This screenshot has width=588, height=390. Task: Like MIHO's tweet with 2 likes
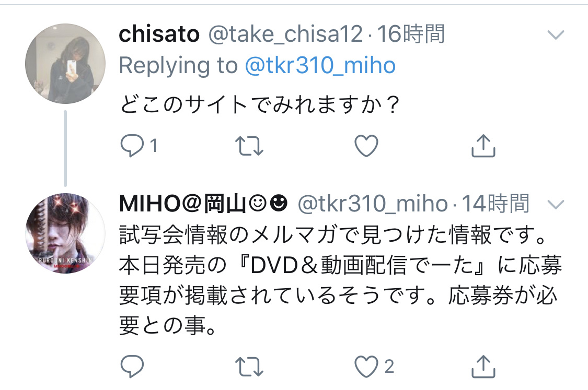pyautogui.click(x=366, y=367)
